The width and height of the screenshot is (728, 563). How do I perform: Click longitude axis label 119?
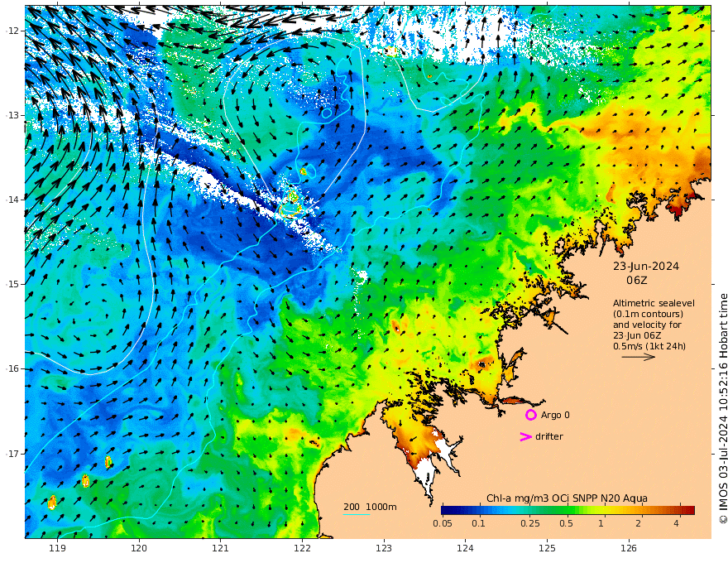click(x=57, y=549)
